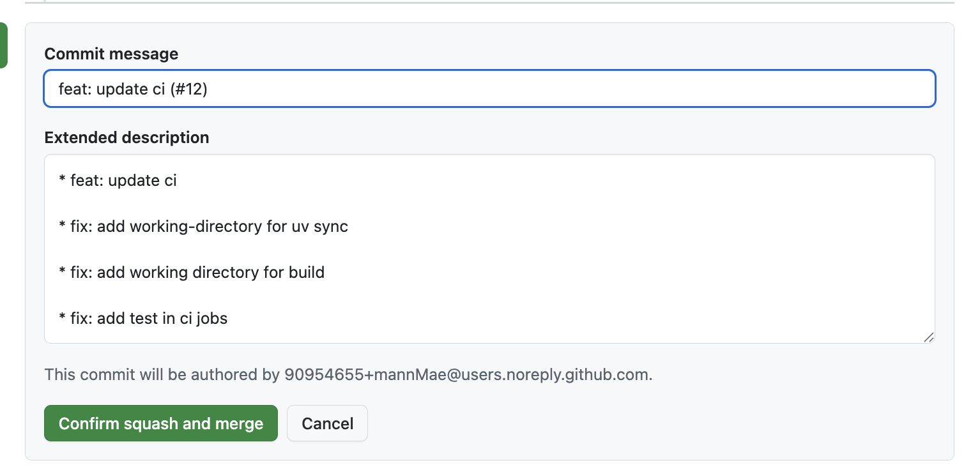This screenshot has width=980, height=465.
Task: Click the word "build" in the description
Action: coord(306,273)
